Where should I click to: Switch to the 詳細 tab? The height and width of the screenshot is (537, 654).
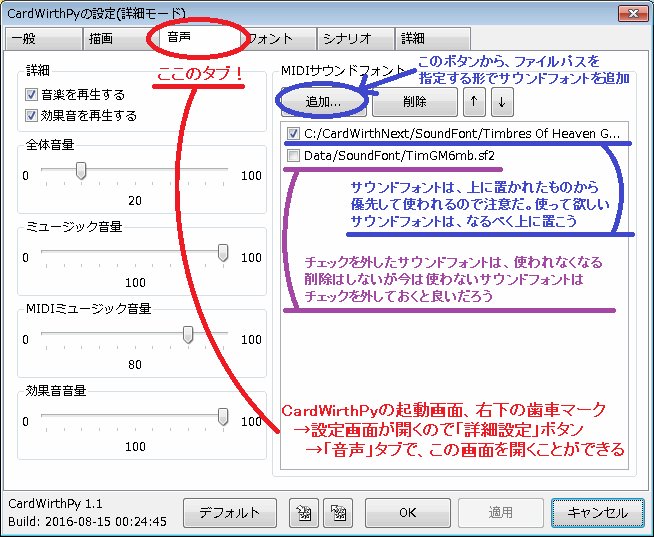pos(433,39)
